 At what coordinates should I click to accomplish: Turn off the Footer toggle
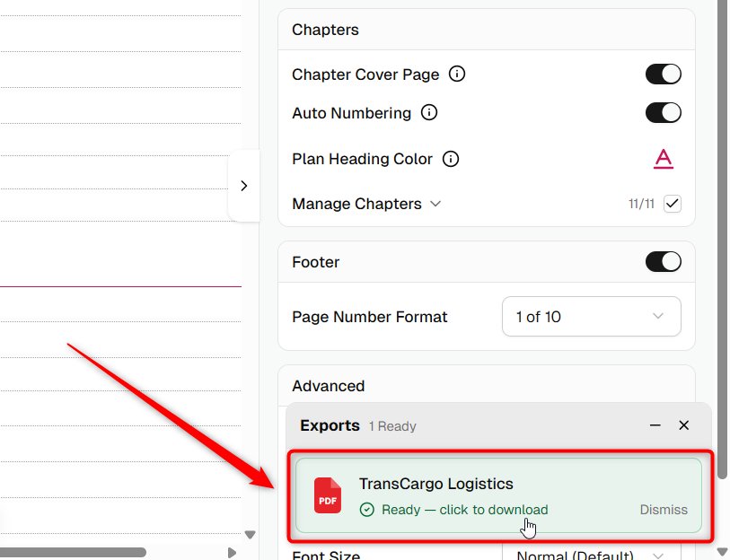pos(663,262)
